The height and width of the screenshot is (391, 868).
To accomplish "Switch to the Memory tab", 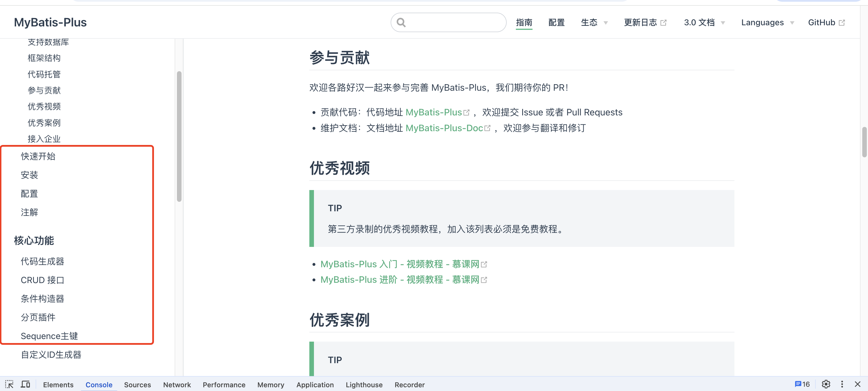I will [271, 385].
